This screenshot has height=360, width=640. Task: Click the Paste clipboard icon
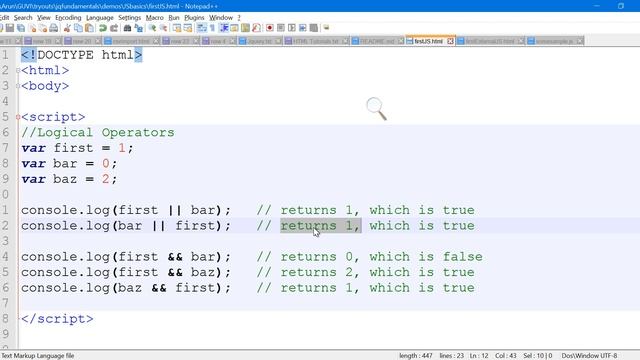(89, 28)
